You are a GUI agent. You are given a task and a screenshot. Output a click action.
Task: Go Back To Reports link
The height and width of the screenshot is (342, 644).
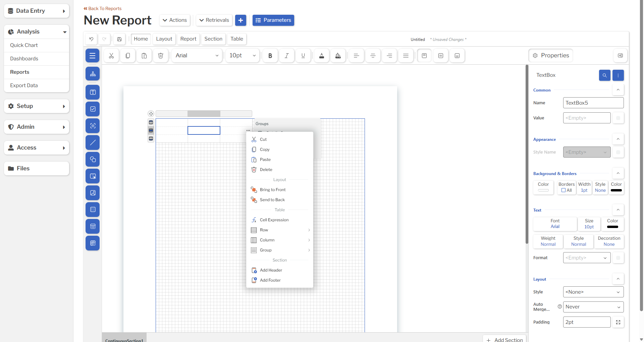103,8
